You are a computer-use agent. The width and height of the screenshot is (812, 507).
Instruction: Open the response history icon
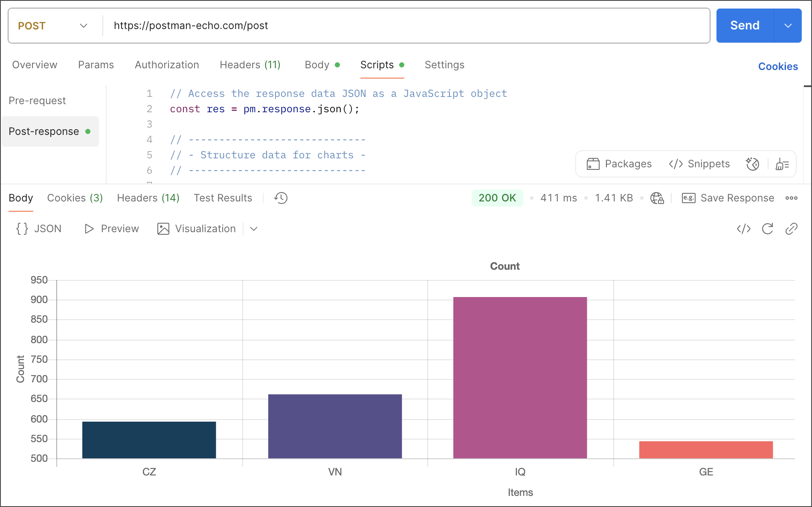(281, 198)
